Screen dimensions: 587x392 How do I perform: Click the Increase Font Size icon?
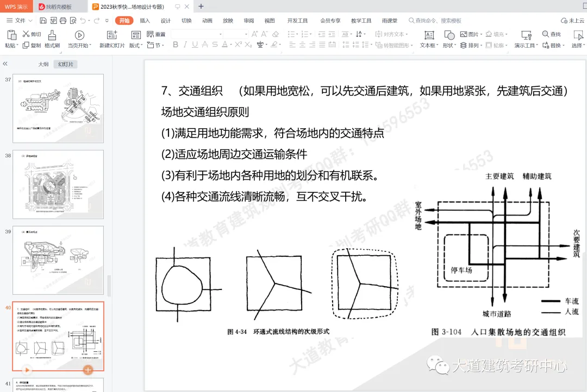(254, 34)
